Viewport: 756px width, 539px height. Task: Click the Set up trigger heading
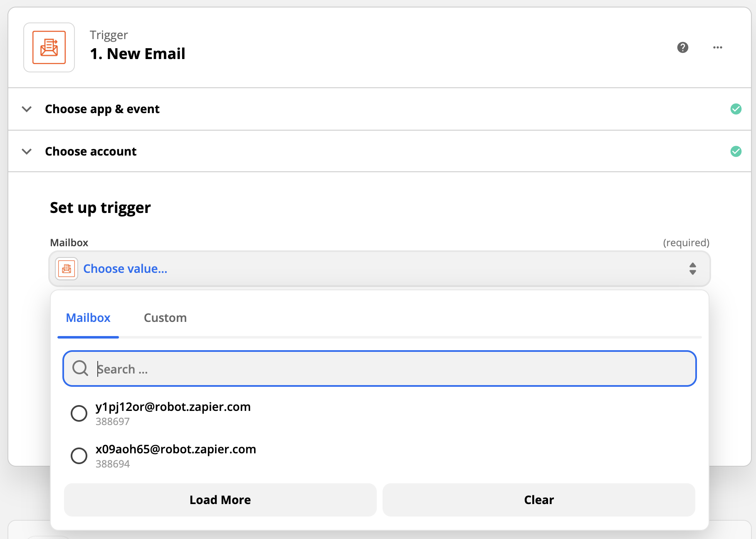tap(100, 208)
